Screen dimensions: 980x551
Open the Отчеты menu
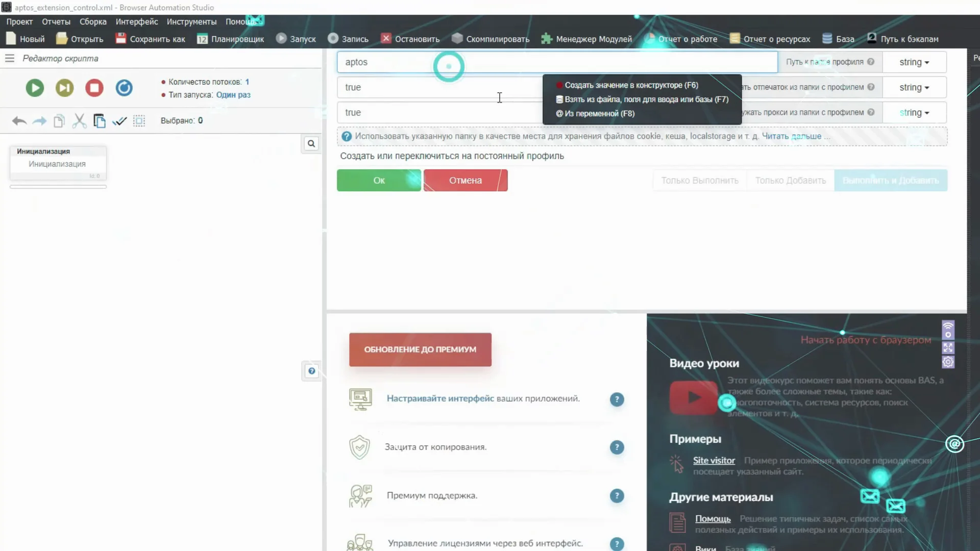[56, 21]
